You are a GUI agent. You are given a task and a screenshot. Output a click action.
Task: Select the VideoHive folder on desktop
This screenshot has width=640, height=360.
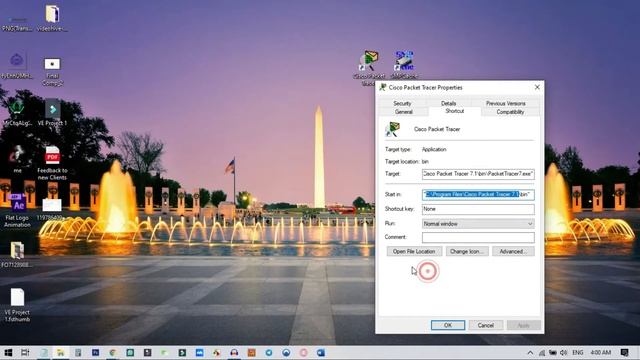click(x=52, y=18)
